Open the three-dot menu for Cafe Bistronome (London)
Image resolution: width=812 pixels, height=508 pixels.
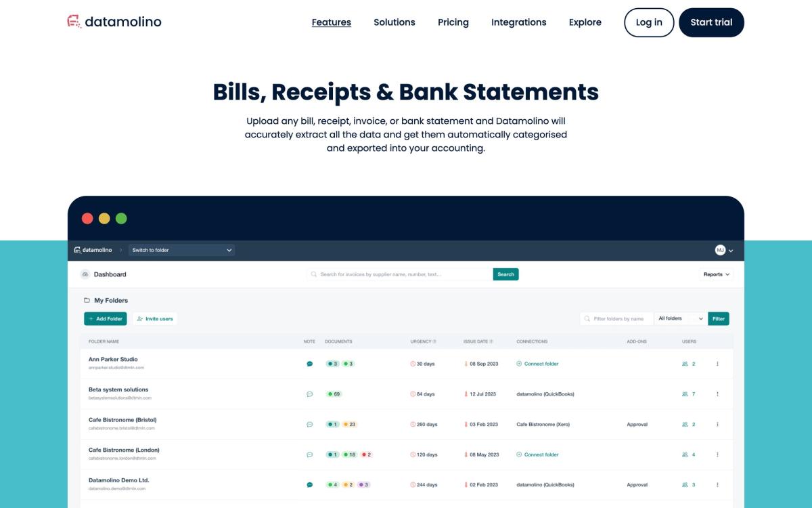[x=717, y=454]
